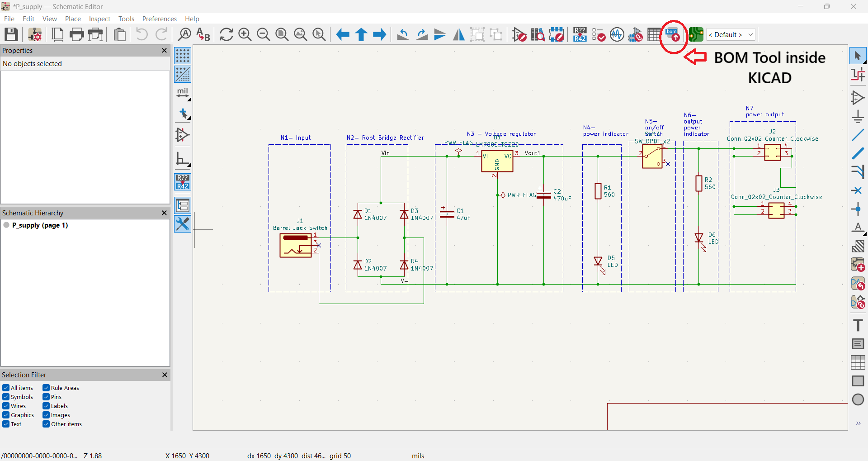Zoom in on the schematic

(245, 34)
